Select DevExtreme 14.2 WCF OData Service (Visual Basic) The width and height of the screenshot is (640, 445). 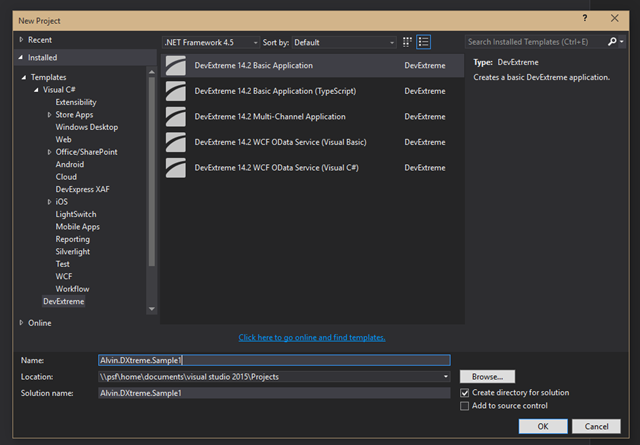[313, 142]
